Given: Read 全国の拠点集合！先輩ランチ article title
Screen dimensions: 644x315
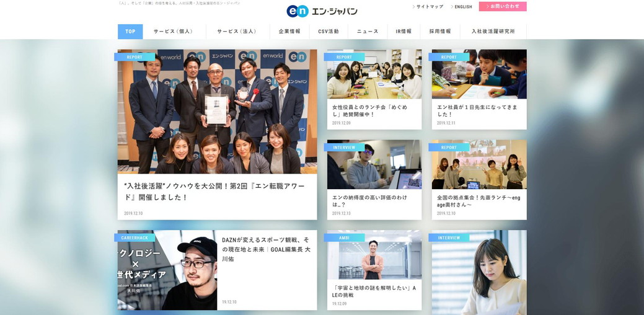Looking at the screenshot, I should point(478,202).
